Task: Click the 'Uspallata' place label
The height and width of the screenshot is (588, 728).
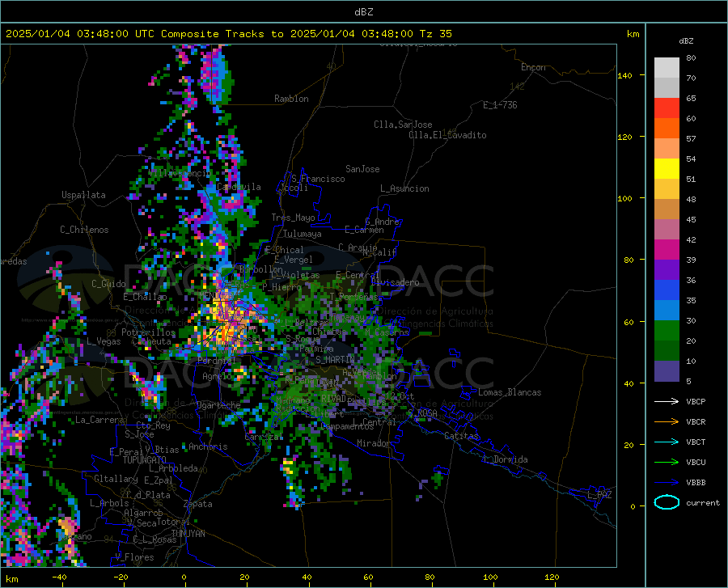Action: point(83,195)
